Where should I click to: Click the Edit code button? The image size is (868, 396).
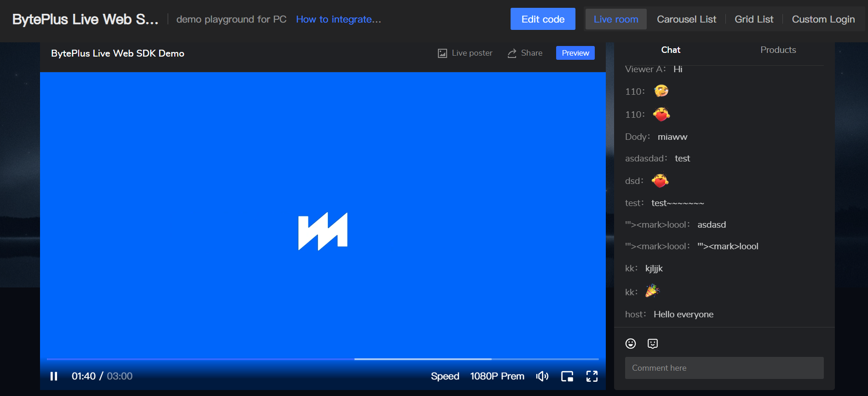click(543, 19)
